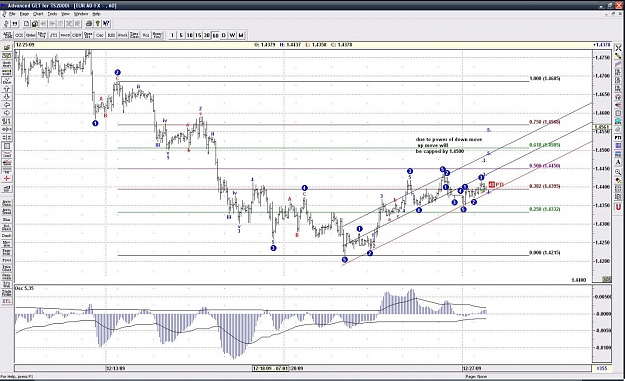Click the PTI tool icon
The width and height of the screenshot is (625, 381).
[618, 137]
